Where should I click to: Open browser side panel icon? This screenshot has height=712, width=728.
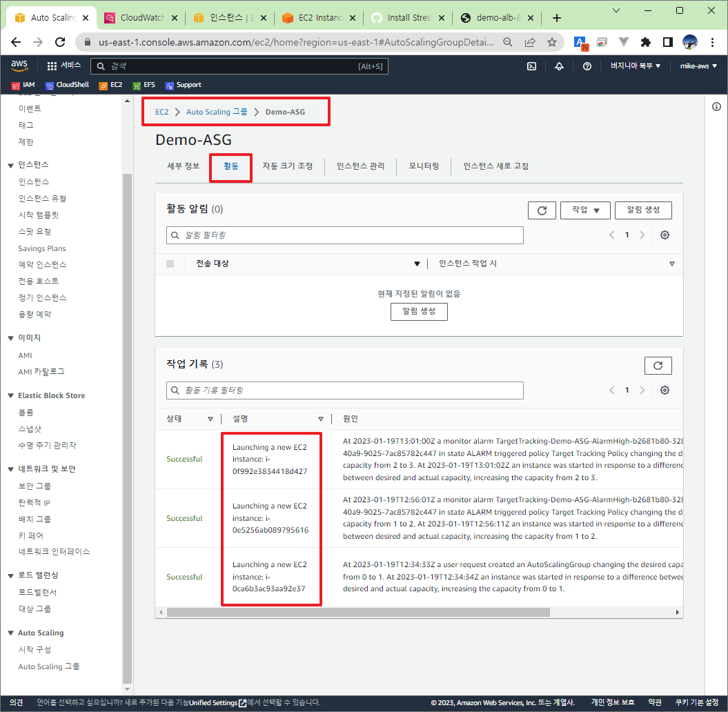point(668,42)
